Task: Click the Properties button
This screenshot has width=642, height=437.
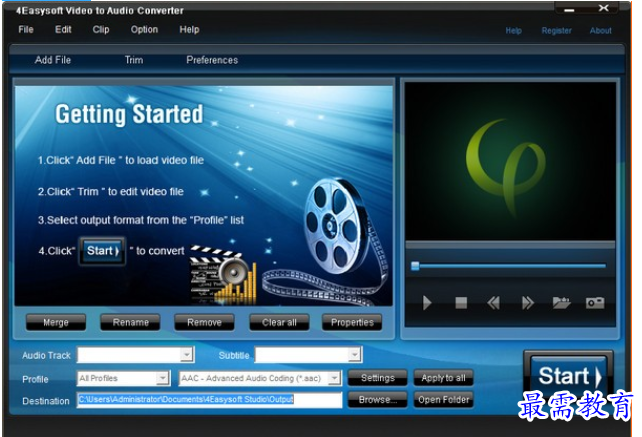Action: pyautogui.click(x=352, y=322)
